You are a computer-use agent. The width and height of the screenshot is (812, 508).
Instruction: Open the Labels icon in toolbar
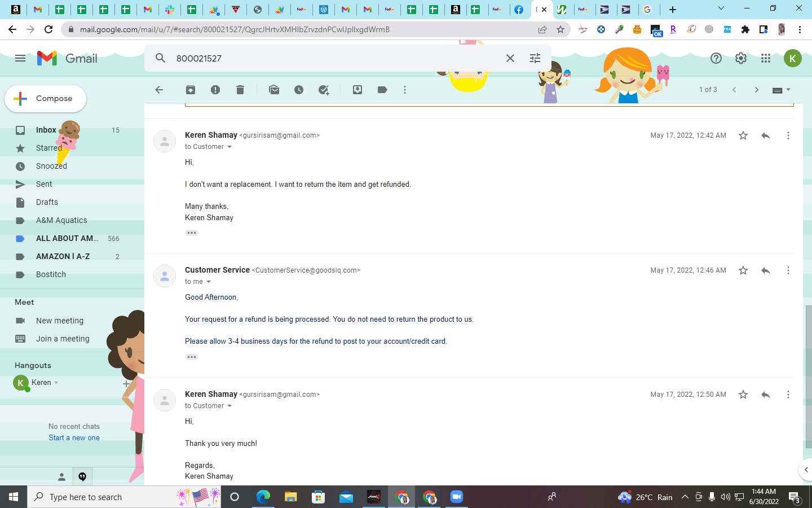pos(382,90)
